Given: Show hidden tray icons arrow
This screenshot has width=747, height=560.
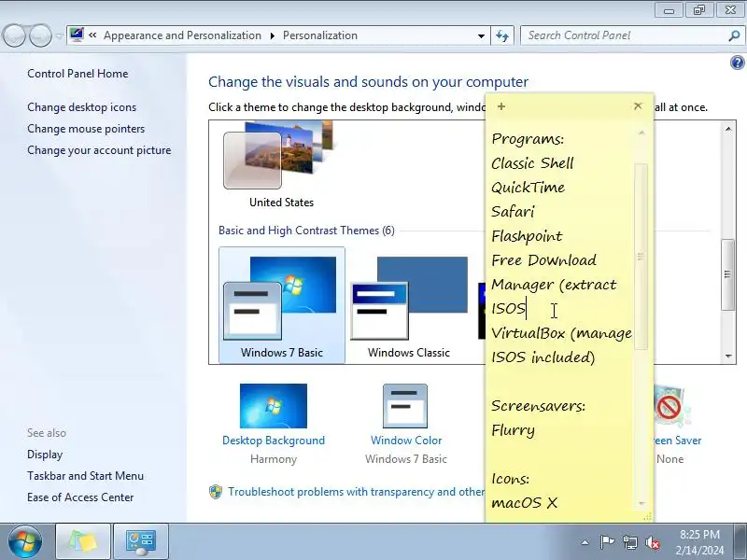Looking at the screenshot, I should pyautogui.click(x=585, y=542).
